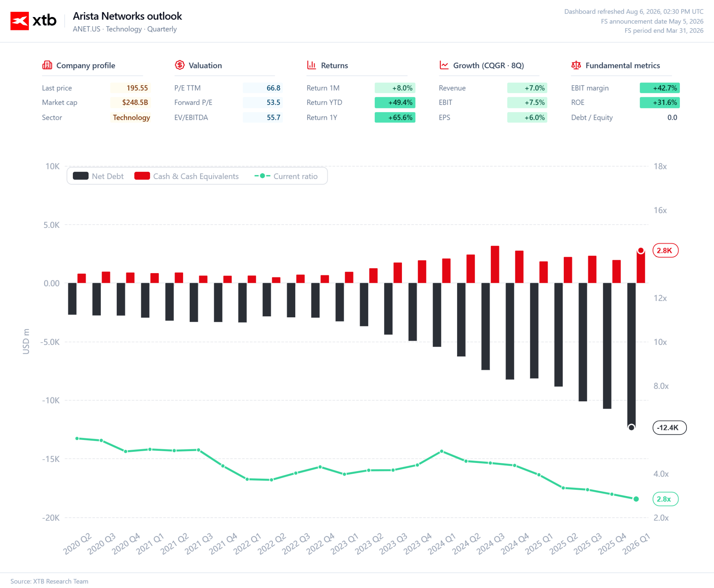Image resolution: width=714 pixels, height=588 pixels.
Task: Toggle Current ratio series in legend
Action: point(286,176)
